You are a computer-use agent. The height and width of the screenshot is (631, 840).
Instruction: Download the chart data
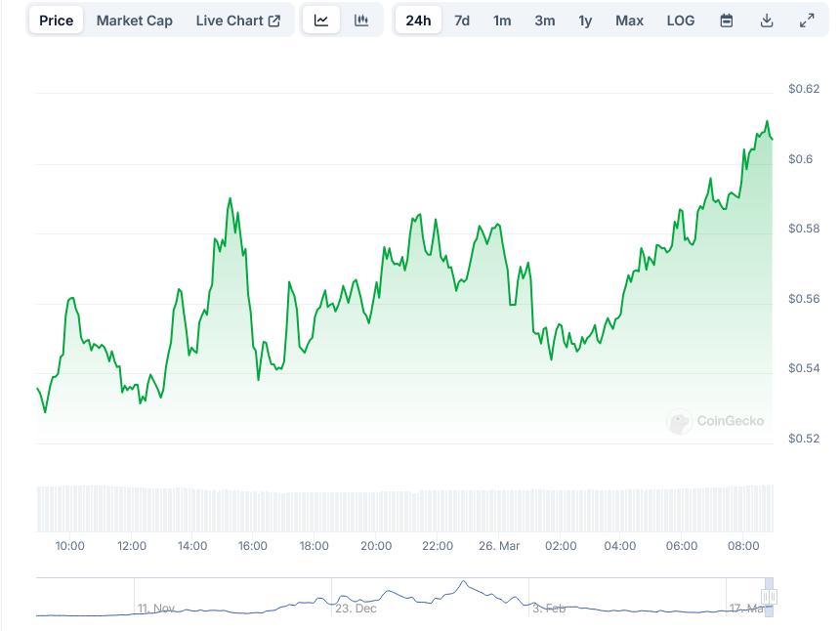click(x=767, y=21)
